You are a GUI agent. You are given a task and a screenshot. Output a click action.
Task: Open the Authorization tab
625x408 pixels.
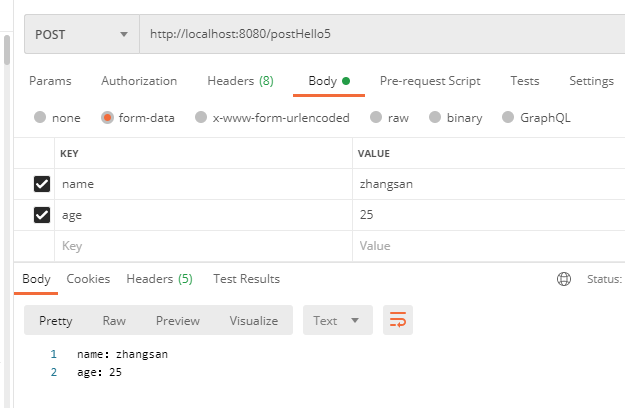139,81
